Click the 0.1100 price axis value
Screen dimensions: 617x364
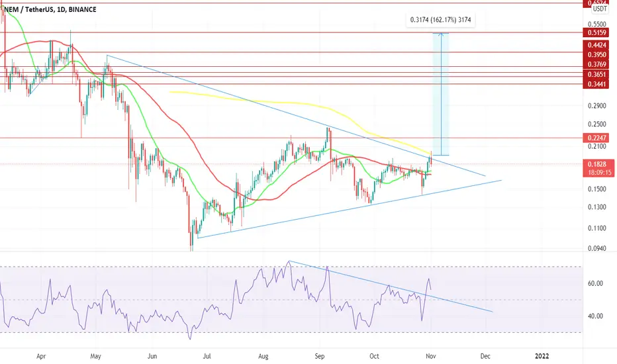click(597, 228)
